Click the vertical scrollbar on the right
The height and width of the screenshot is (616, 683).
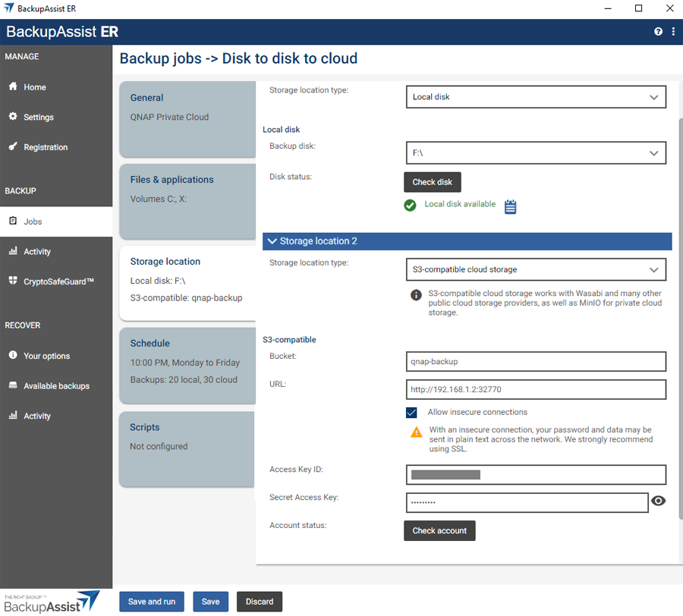pos(681,318)
